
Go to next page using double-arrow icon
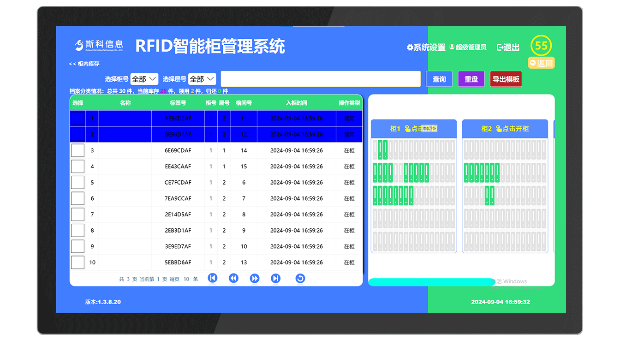[x=255, y=278]
